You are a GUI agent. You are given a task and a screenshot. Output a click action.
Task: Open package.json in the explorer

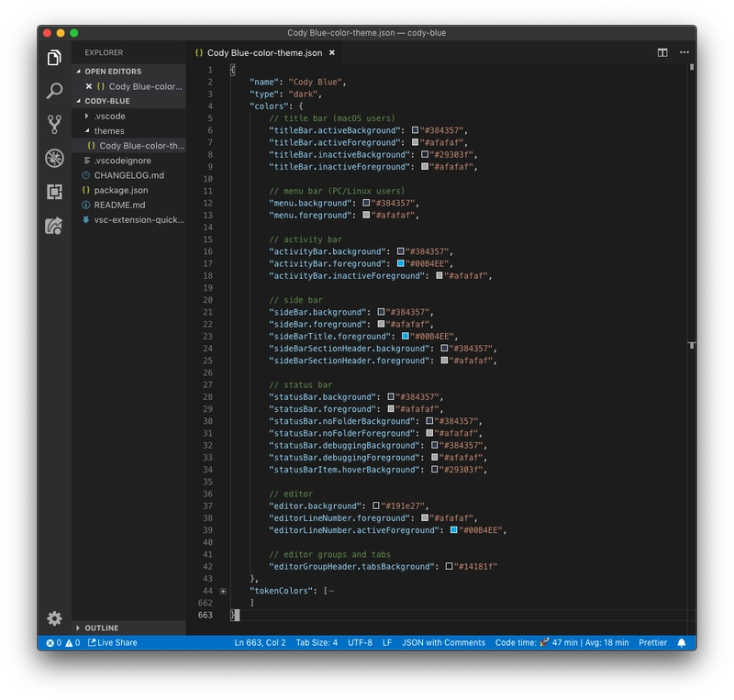click(x=128, y=190)
